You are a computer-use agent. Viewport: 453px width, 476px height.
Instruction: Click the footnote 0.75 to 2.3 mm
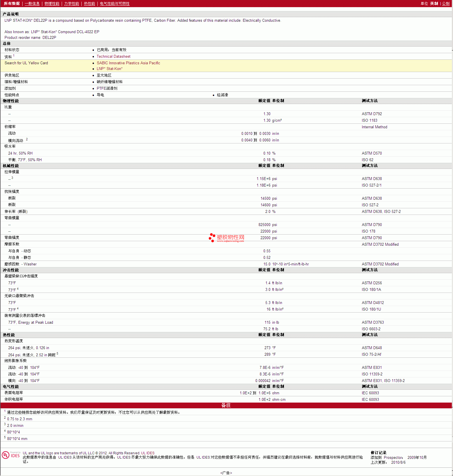pos(20,419)
